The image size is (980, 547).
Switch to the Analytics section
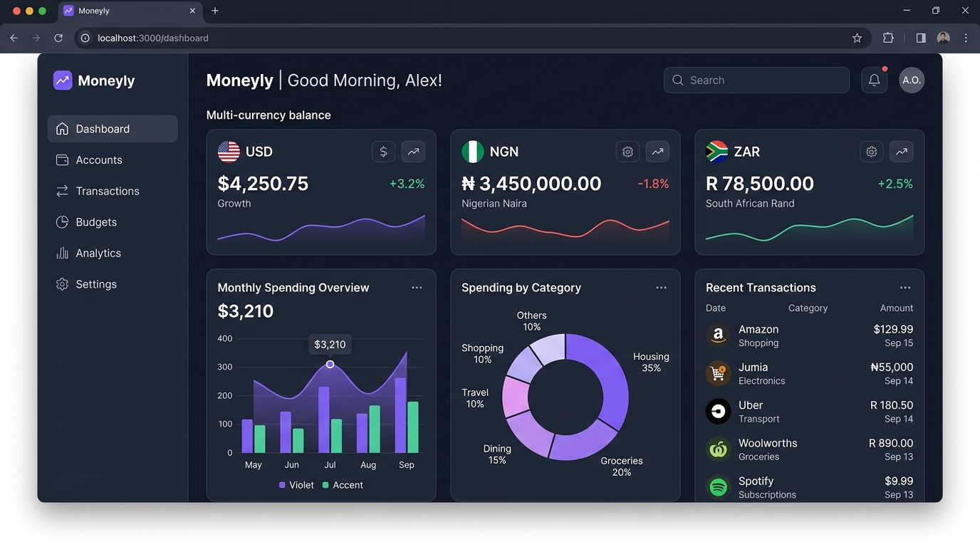point(113,253)
